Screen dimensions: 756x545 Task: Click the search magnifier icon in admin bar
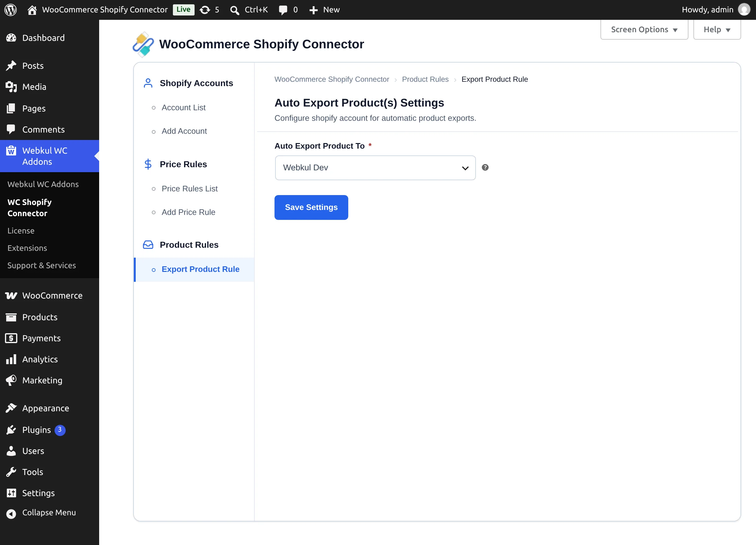pyautogui.click(x=235, y=10)
